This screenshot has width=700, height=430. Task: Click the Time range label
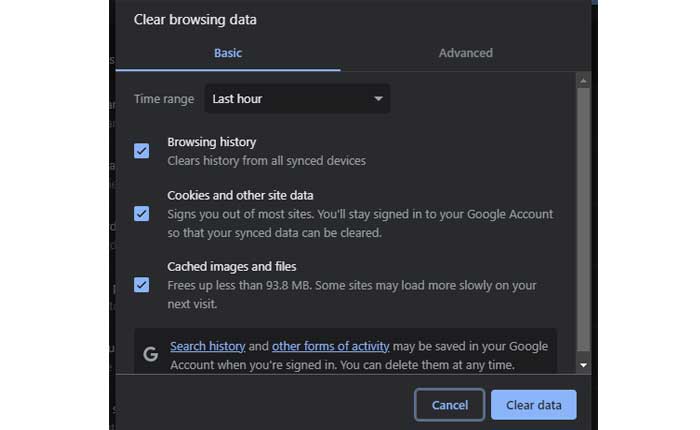163,99
